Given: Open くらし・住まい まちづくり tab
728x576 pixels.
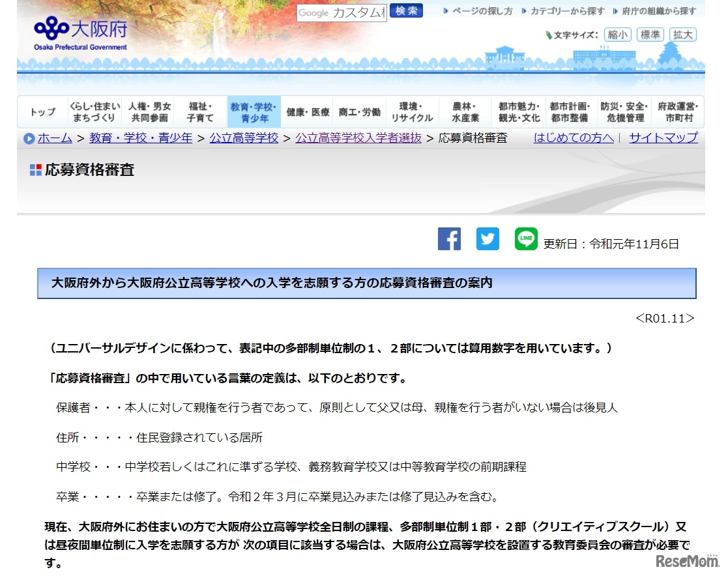Looking at the screenshot, I should [95, 112].
